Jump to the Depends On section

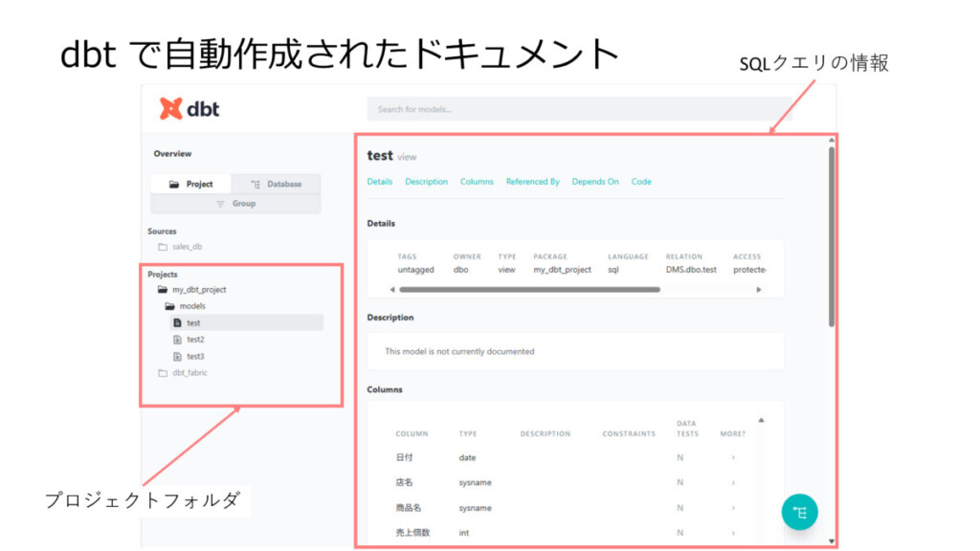coord(595,182)
